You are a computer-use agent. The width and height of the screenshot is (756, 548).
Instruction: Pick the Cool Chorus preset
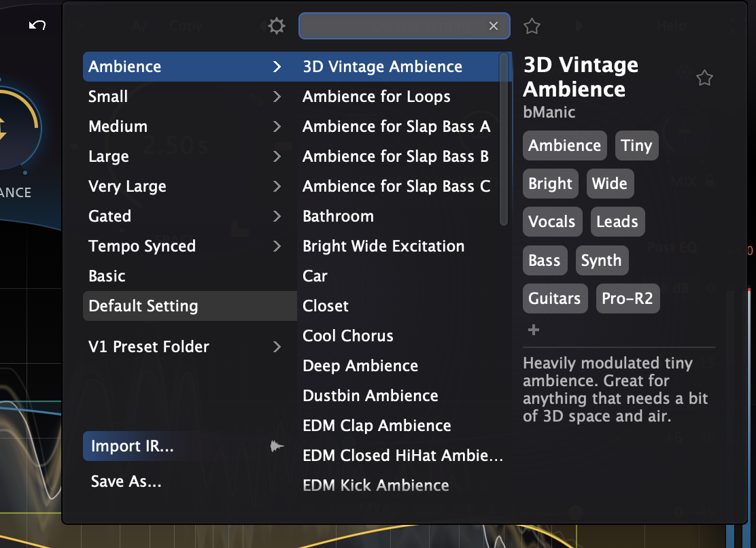(x=348, y=336)
